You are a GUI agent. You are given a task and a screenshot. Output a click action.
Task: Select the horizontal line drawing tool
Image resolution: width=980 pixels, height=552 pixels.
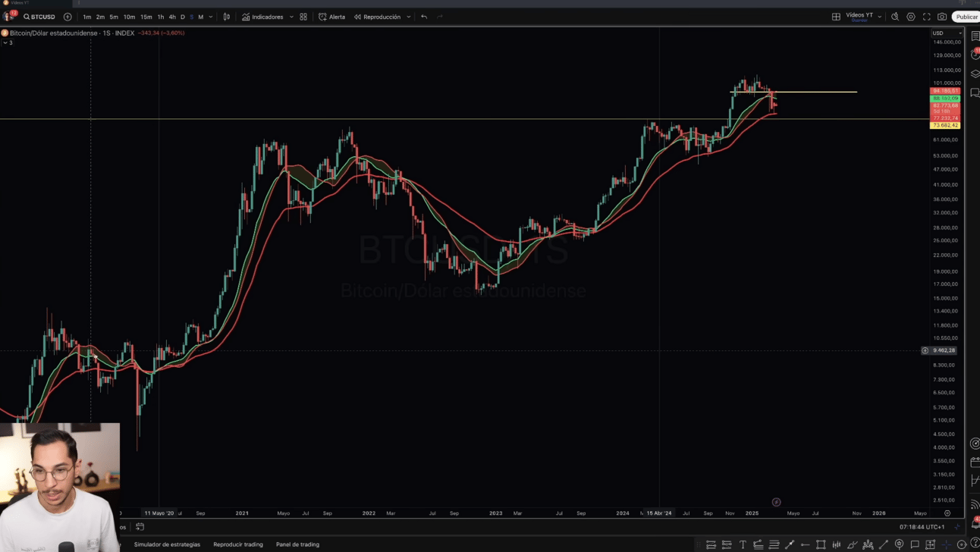806,544
